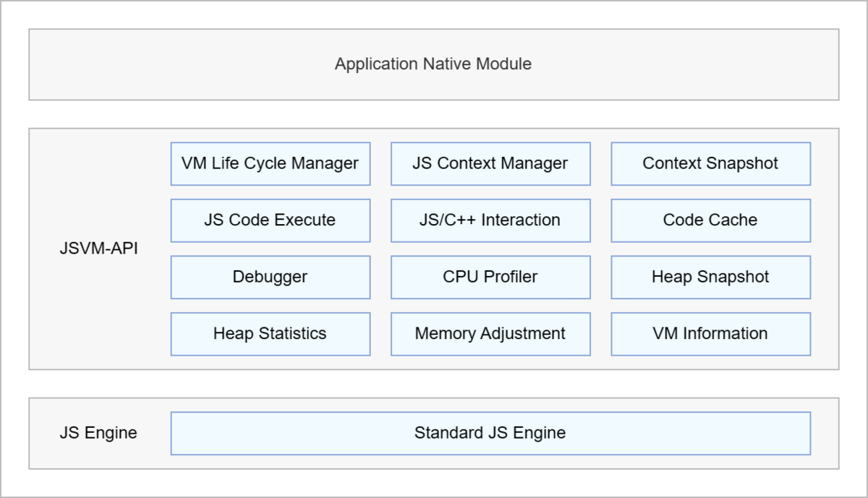This screenshot has width=868, height=498.
Task: Select the Context Snapshot block
Action: tap(710, 163)
